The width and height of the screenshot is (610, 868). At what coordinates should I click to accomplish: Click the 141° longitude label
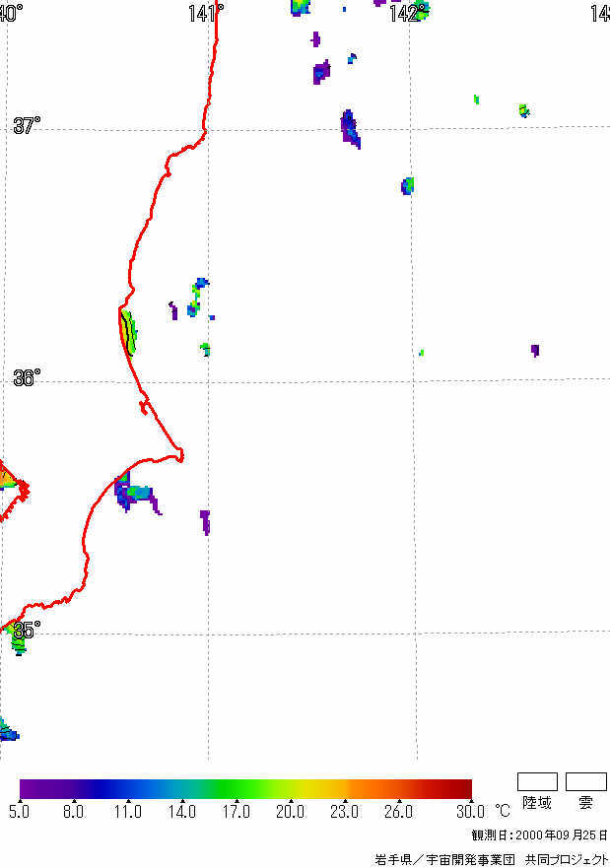pyautogui.click(x=206, y=13)
